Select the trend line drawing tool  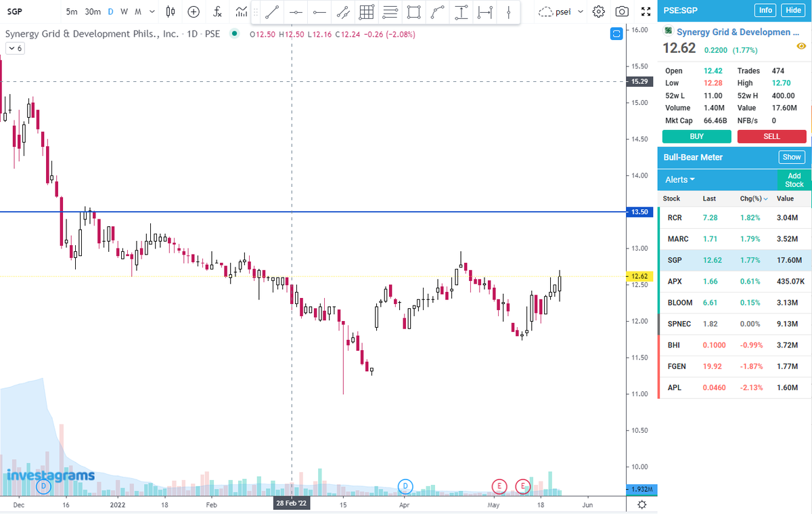272,12
